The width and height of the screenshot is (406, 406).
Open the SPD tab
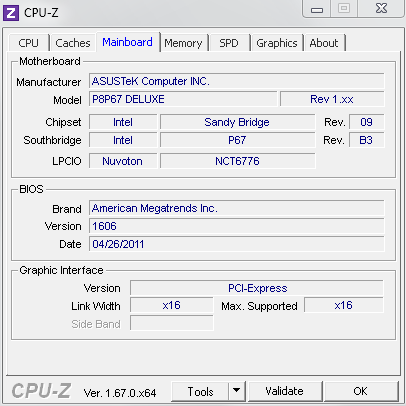point(229,43)
